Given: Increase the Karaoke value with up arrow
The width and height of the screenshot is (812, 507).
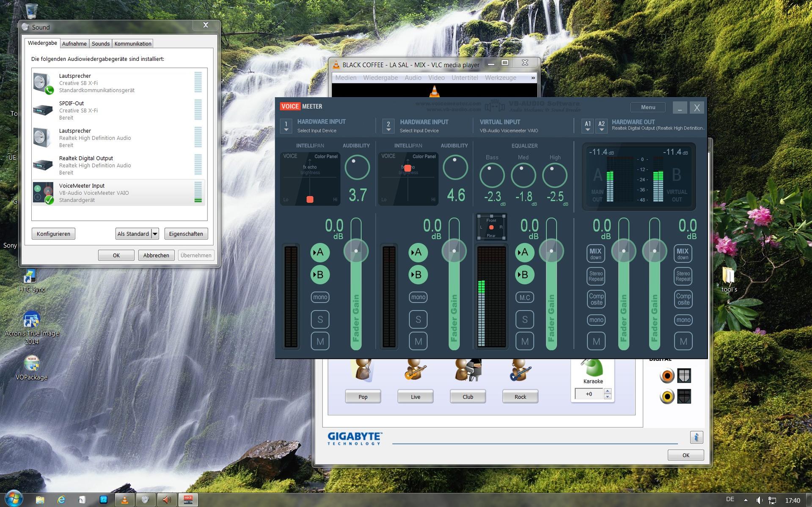Looking at the screenshot, I should pyautogui.click(x=608, y=391).
